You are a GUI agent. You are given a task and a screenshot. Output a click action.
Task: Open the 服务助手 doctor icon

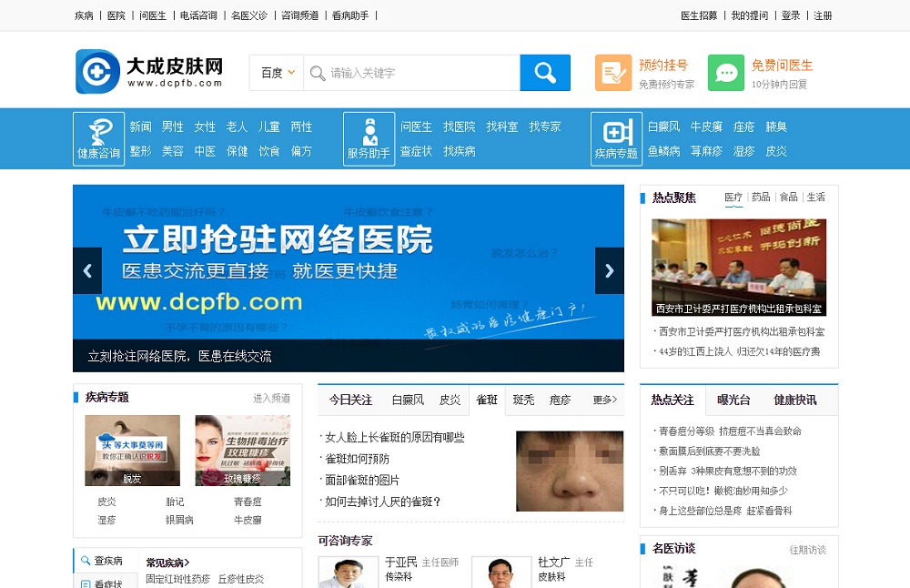coord(369,138)
